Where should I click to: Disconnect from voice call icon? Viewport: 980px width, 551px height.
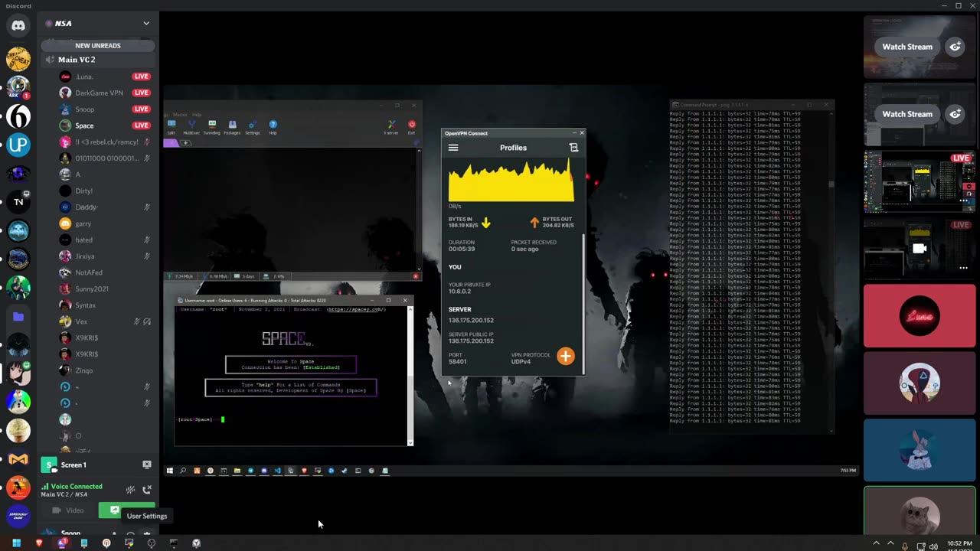click(x=147, y=490)
